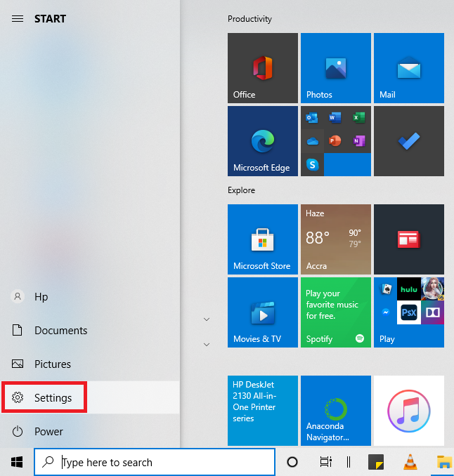Click the Windows Start button
This screenshot has height=476, width=454.
17,463
